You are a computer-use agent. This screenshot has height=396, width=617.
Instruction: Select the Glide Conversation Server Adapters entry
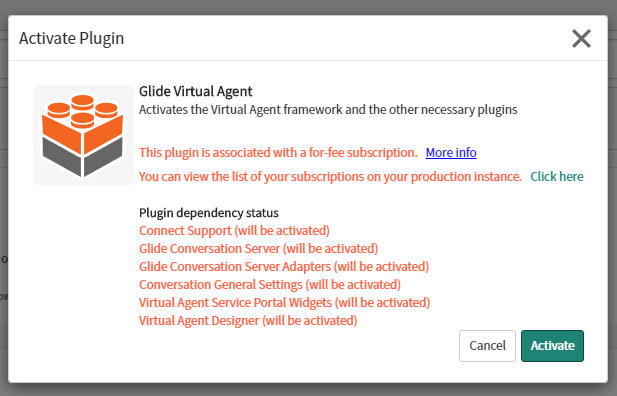(284, 267)
